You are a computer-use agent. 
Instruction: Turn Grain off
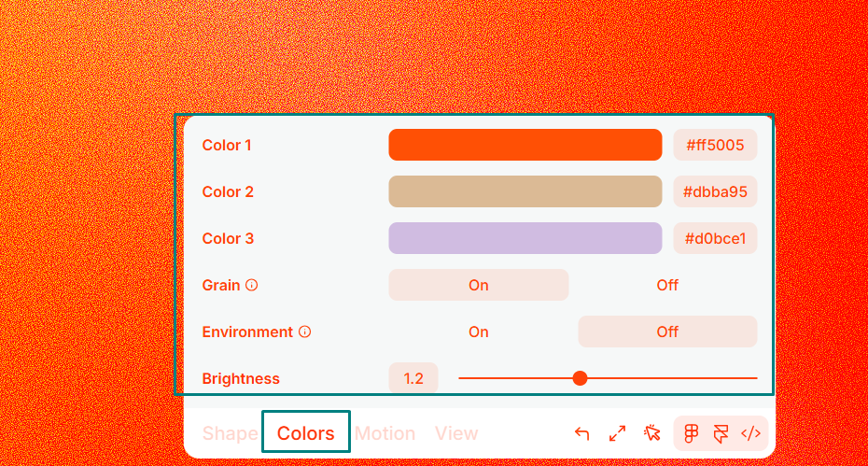pyautogui.click(x=666, y=285)
